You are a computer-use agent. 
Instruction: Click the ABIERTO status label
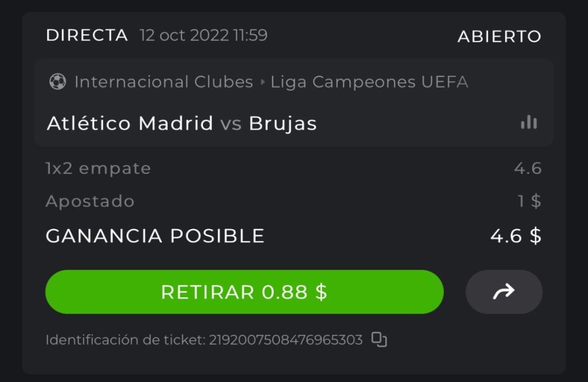click(499, 36)
